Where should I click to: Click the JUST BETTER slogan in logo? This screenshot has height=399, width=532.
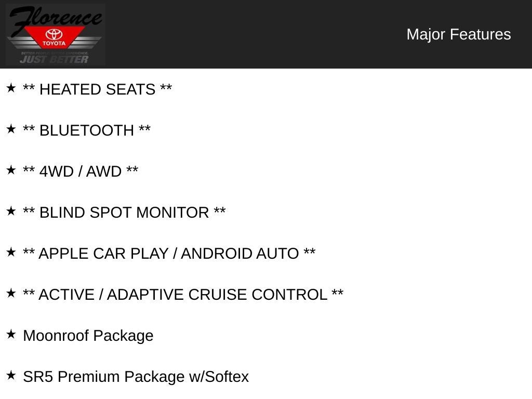coord(54,59)
